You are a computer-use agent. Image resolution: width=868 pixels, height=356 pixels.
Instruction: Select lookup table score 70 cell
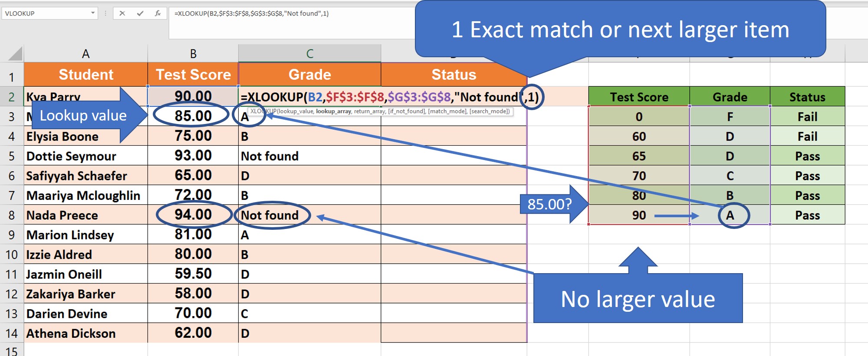point(639,176)
